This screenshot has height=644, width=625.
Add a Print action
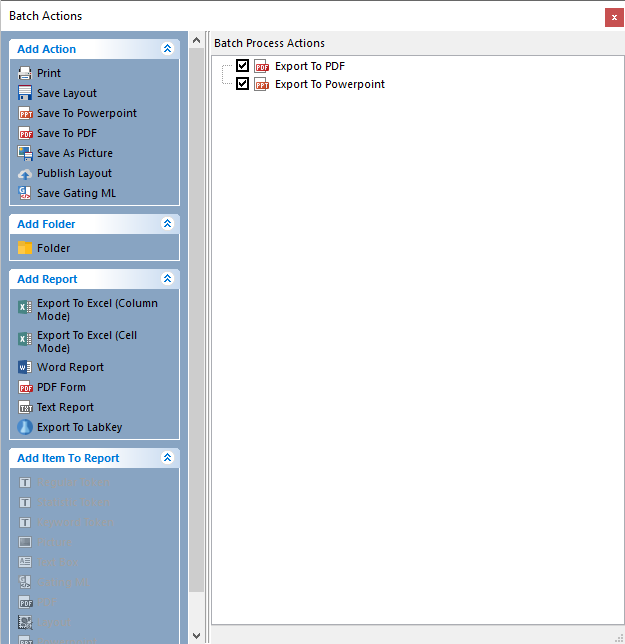pos(48,73)
